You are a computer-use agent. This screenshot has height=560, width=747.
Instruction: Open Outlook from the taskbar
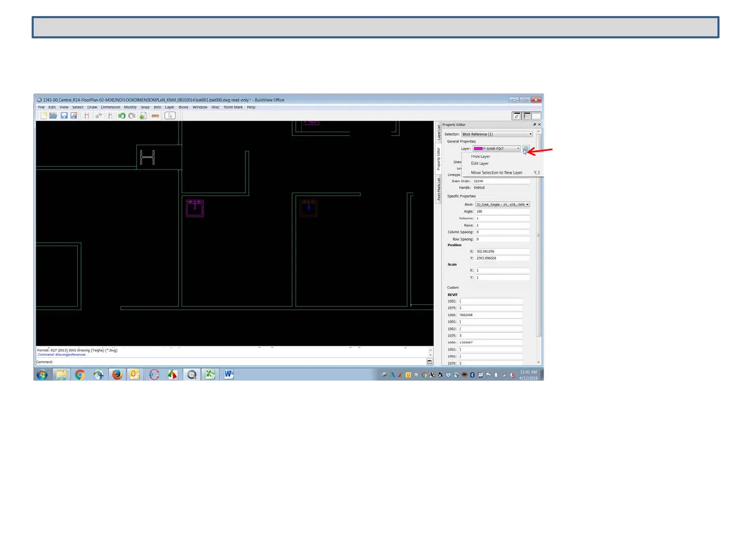[x=135, y=374]
